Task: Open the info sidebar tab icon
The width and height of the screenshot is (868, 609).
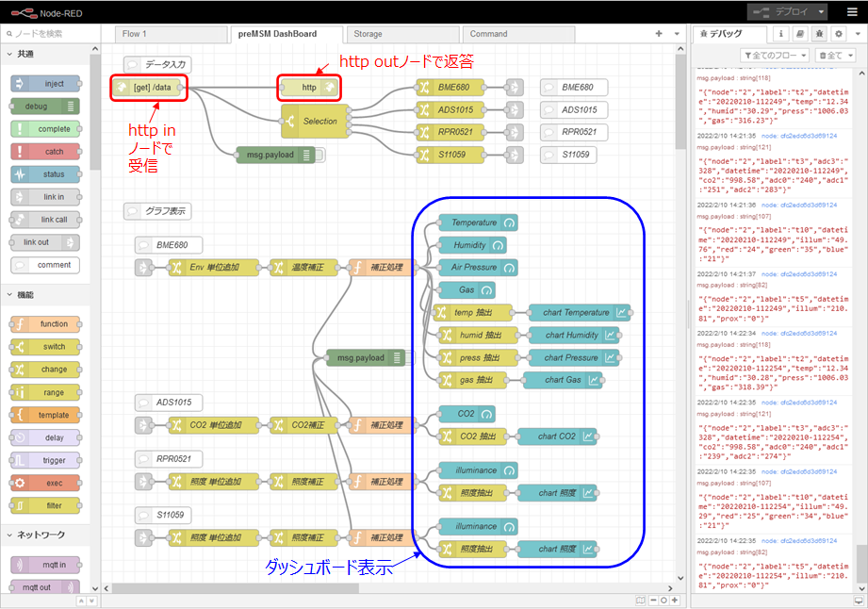Action: 780,34
